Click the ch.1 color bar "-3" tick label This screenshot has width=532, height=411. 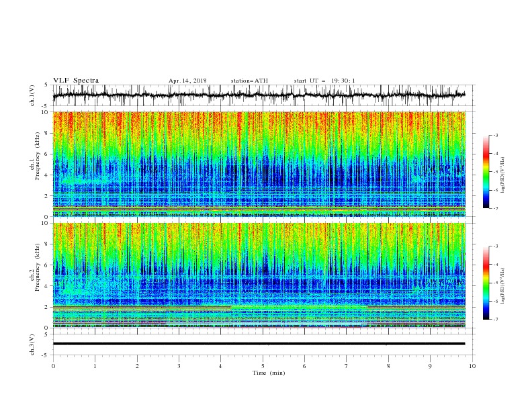point(496,135)
